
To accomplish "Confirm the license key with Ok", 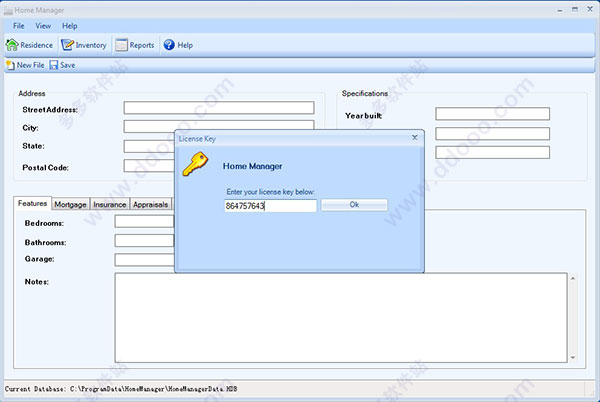I will pyautogui.click(x=354, y=205).
